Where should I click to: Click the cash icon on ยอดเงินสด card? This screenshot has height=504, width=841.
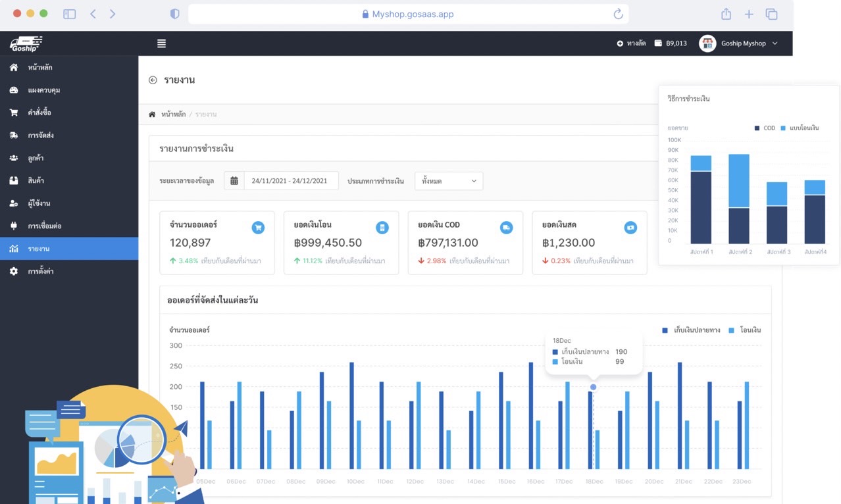coord(630,228)
